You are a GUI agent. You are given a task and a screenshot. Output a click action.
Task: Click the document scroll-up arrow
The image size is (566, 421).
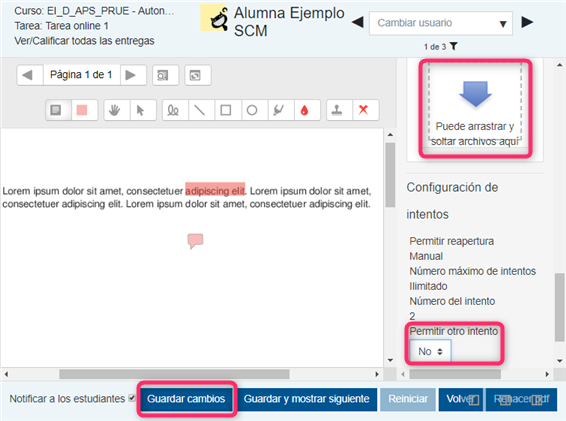point(390,135)
